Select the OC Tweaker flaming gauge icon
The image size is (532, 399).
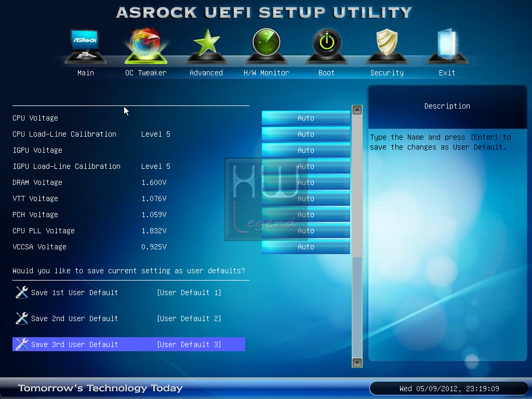tap(146, 46)
